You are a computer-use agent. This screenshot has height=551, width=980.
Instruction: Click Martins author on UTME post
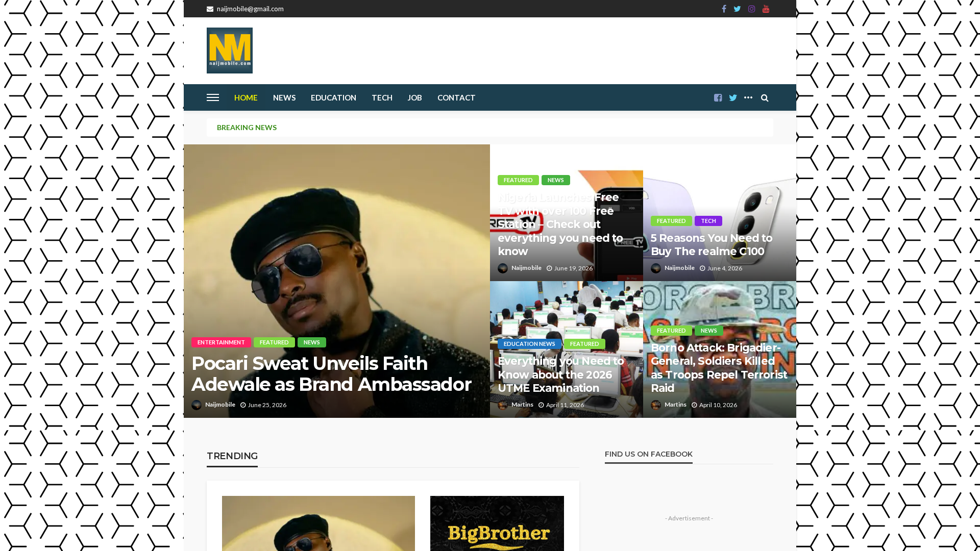pyautogui.click(x=522, y=405)
